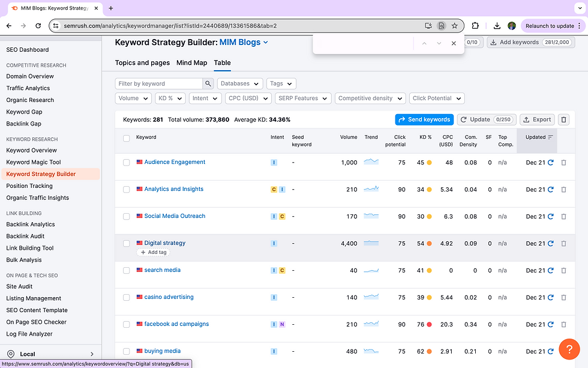Image resolution: width=588 pixels, height=368 pixels.
Task: Refresh the Digital strategy keyword row
Action: [551, 244]
